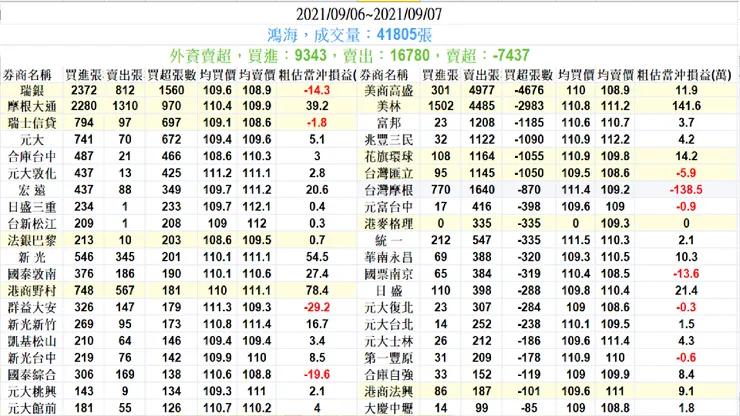740x416 pixels.
Task: Select the 台灣匯立 broker name cell
Action: coord(389,173)
